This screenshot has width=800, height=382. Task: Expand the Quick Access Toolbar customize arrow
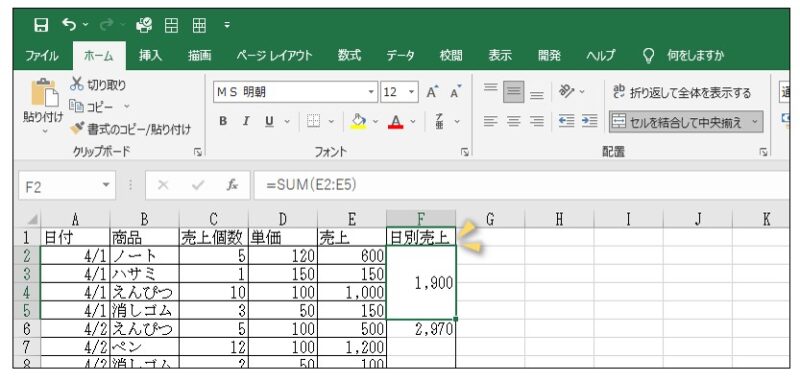[x=227, y=24]
